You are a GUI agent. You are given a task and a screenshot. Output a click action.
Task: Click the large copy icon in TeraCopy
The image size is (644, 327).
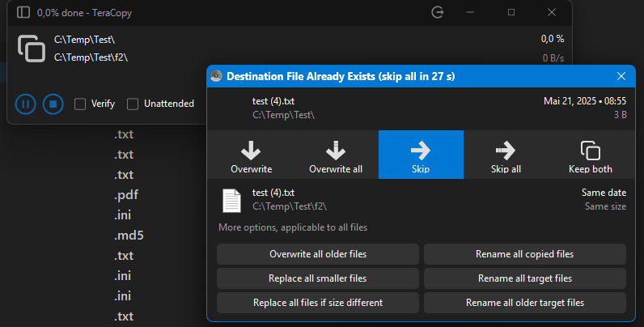[x=32, y=49]
